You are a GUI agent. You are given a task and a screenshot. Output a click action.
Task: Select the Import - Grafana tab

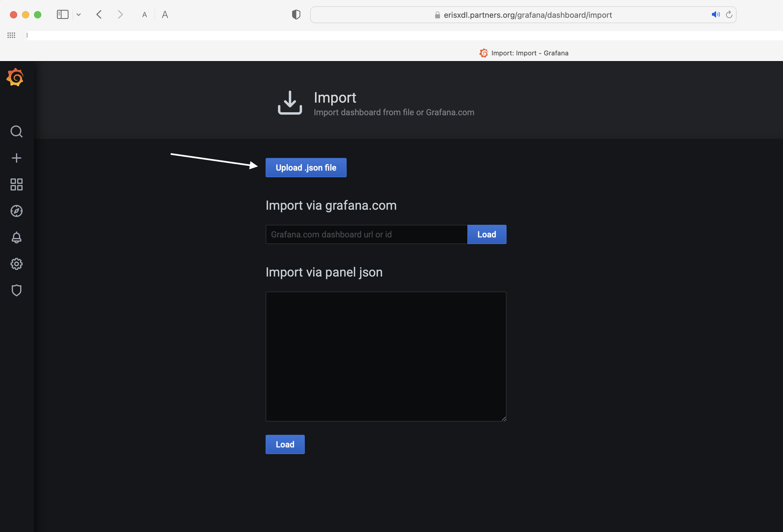coord(524,53)
